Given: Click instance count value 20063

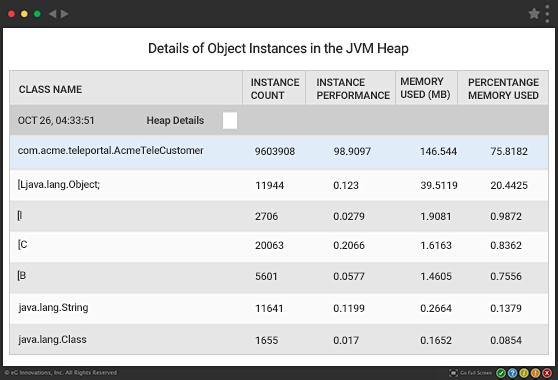Looking at the screenshot, I should 269,246.
